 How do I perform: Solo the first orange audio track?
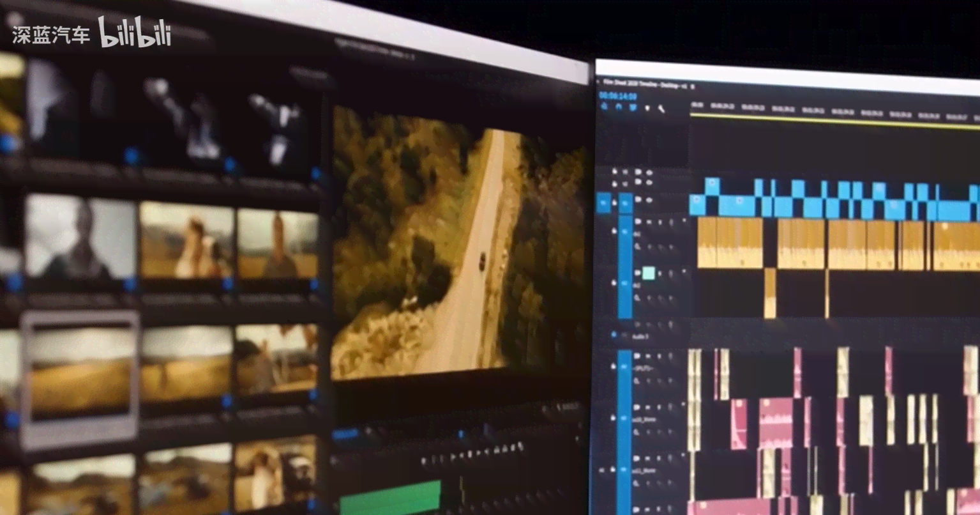click(x=660, y=222)
